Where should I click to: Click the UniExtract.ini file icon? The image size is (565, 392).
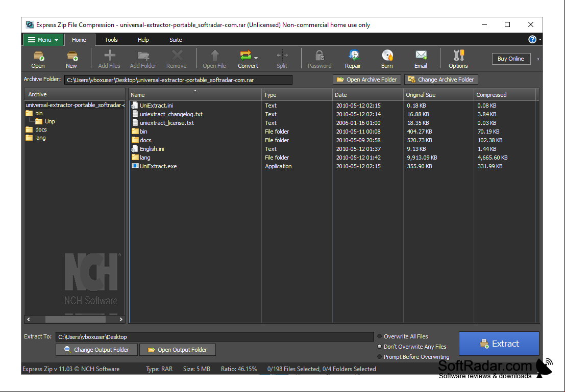click(x=135, y=106)
